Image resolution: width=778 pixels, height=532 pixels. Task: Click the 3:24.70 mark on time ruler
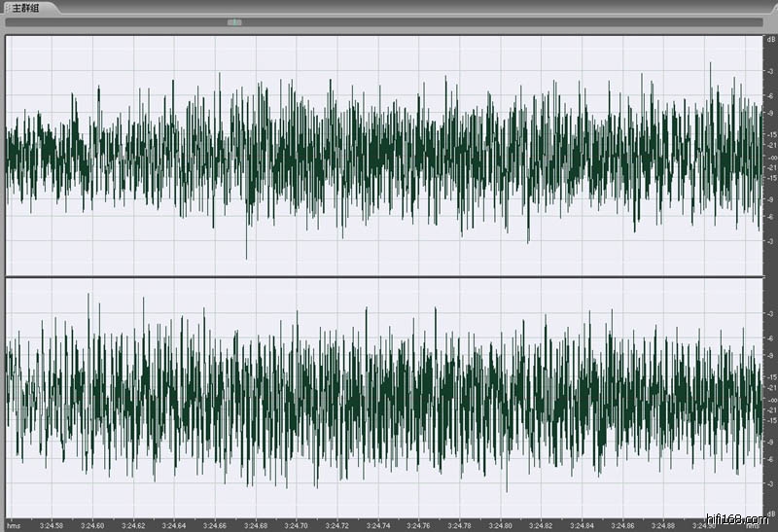pos(297,525)
